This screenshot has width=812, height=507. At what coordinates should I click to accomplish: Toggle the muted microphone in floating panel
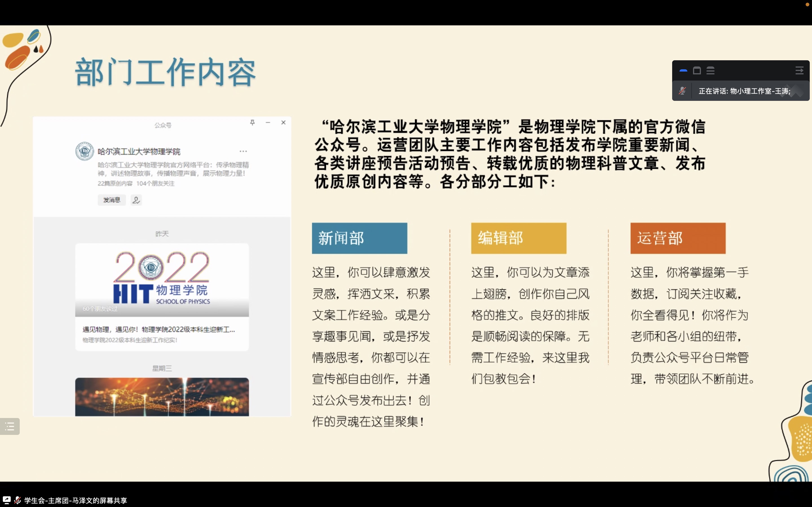click(x=682, y=91)
